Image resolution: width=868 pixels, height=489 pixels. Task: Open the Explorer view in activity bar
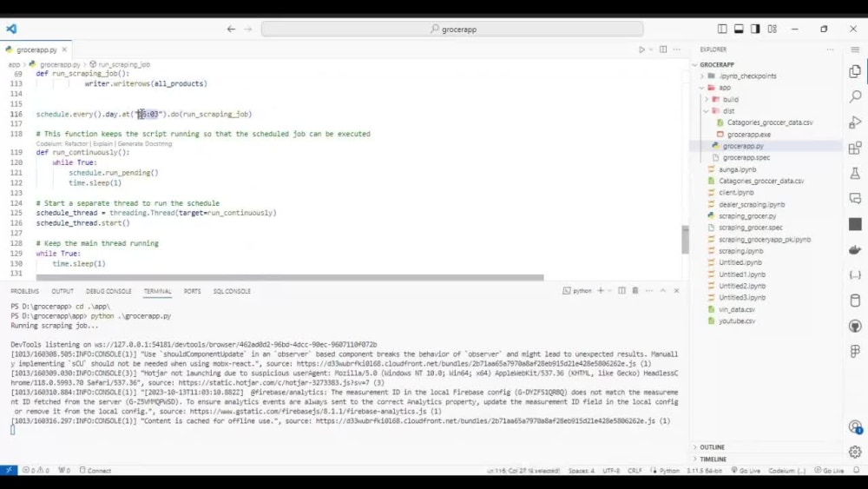[855, 71]
